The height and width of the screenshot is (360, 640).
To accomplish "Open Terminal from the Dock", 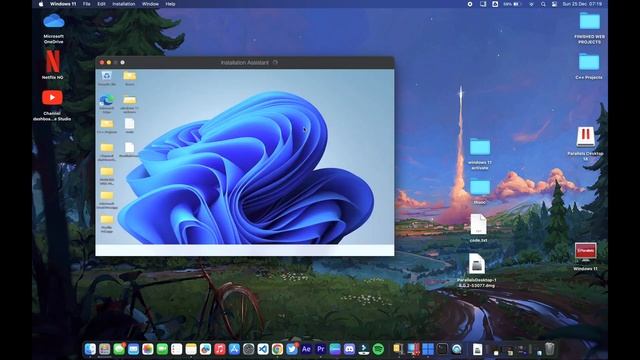I will pyautogui.click(x=442, y=349).
